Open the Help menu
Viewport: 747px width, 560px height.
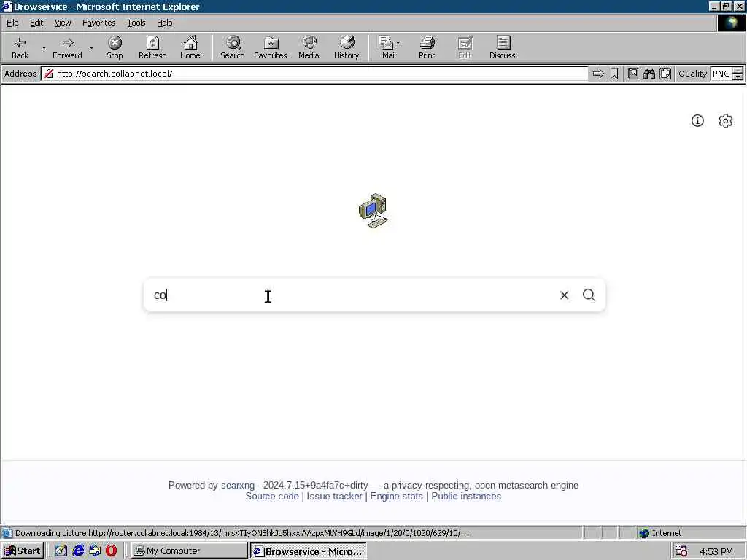164,23
